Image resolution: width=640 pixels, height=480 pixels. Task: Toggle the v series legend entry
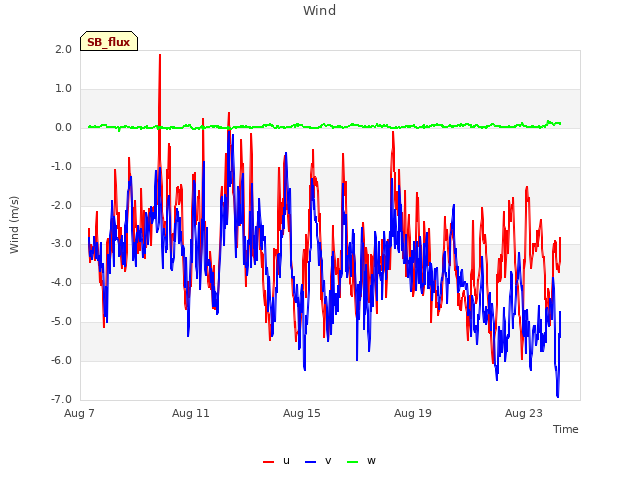click(318, 461)
